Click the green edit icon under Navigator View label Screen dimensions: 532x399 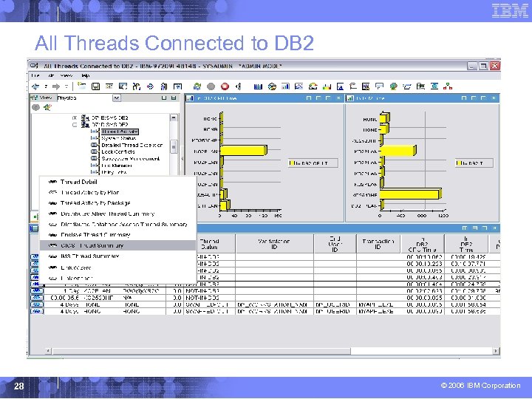point(47,108)
